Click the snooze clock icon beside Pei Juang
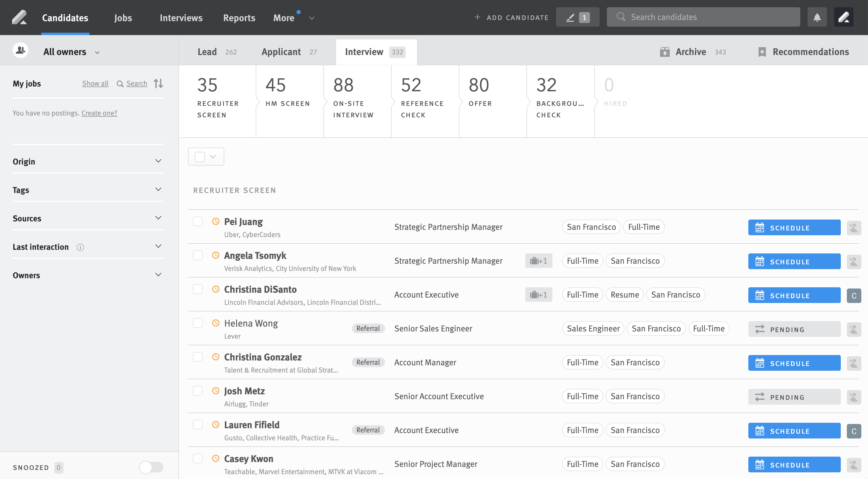The height and width of the screenshot is (479, 868). [x=216, y=221]
